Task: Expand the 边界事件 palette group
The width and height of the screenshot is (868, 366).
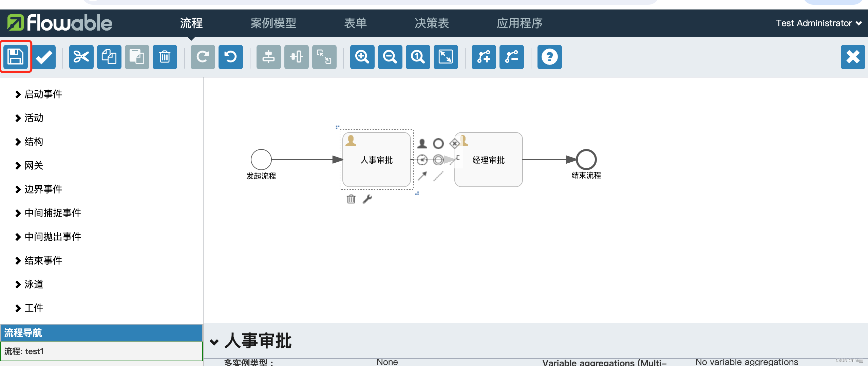Action: tap(39, 189)
